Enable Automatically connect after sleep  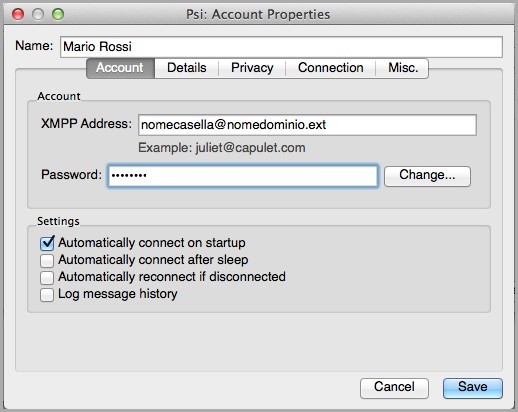pos(47,261)
